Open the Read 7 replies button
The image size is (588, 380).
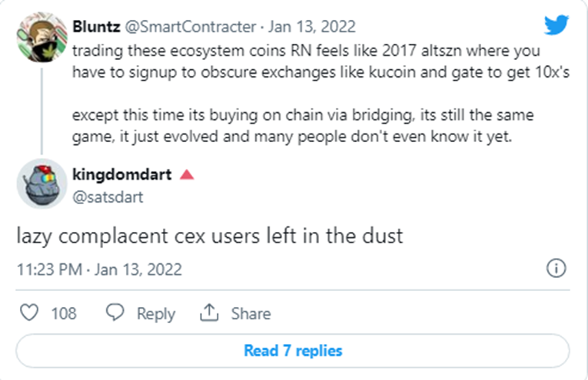point(293,351)
